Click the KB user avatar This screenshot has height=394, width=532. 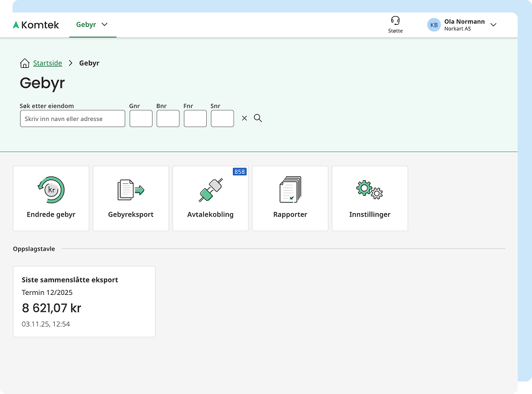point(434,25)
